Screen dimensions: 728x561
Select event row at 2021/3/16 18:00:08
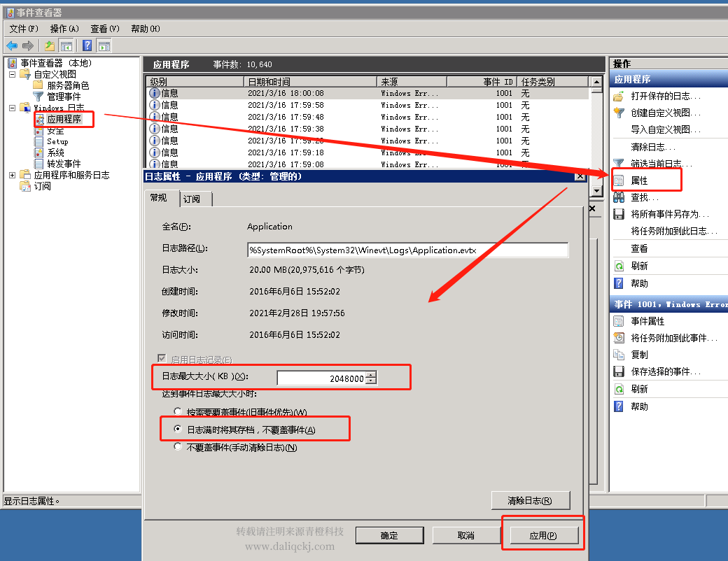click(x=369, y=93)
